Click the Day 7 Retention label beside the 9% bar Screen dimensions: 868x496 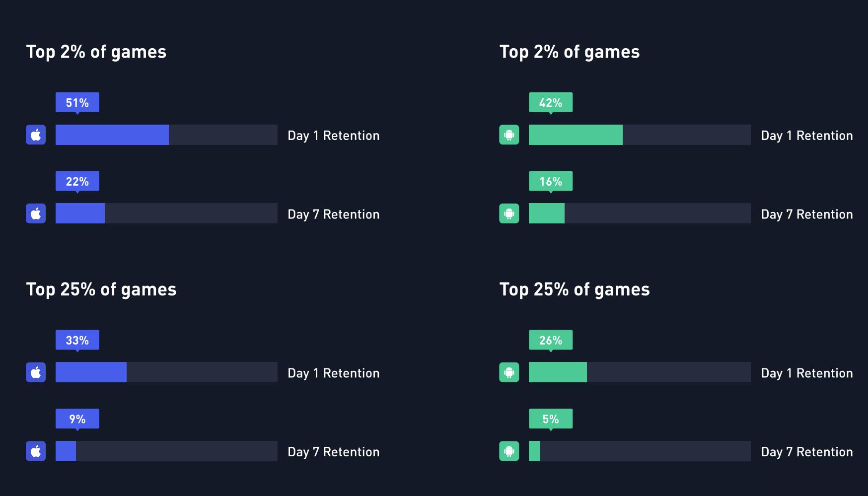tap(333, 452)
